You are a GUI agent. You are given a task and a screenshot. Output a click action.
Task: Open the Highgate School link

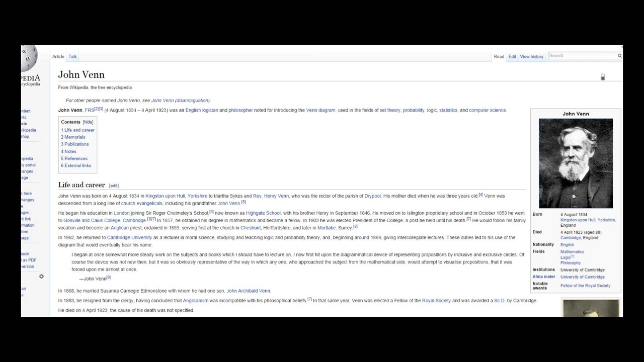[x=264, y=213]
